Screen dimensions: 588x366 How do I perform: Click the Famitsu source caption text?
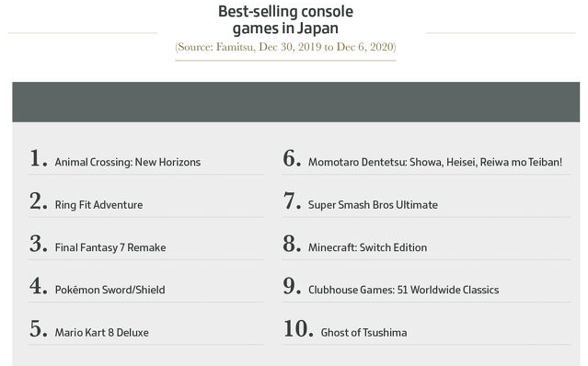tap(285, 47)
